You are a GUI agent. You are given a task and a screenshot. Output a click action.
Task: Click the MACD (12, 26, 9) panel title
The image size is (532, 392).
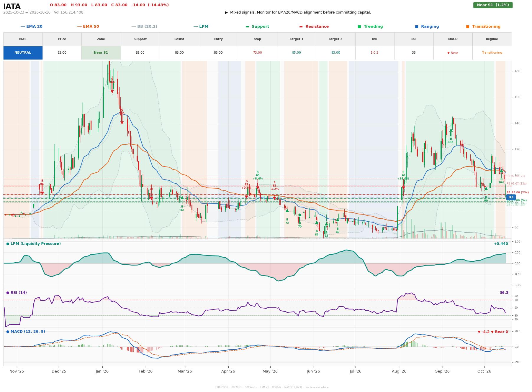coord(26,332)
